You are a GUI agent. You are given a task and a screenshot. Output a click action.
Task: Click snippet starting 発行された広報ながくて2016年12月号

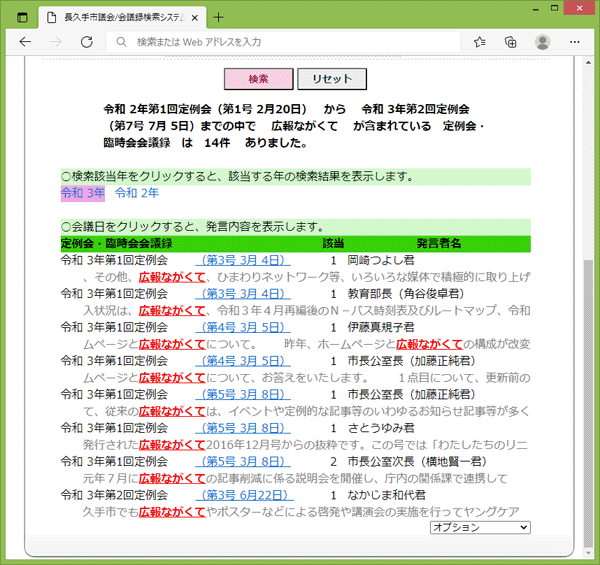[305, 445]
